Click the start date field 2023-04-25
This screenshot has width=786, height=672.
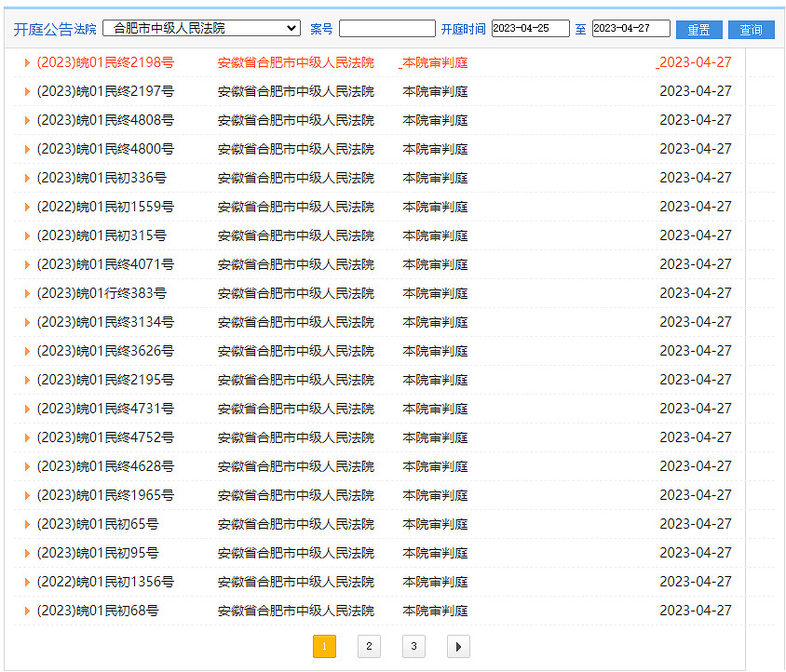[530, 29]
